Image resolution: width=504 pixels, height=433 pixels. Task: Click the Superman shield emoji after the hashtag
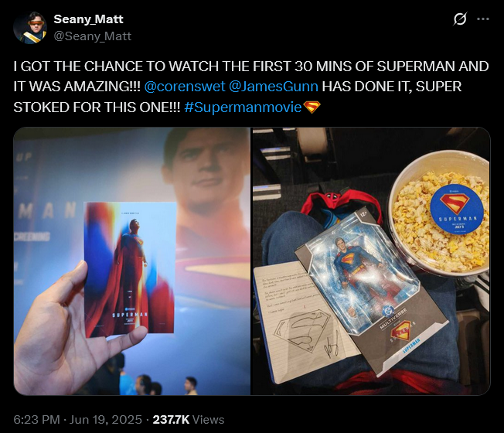pos(312,107)
